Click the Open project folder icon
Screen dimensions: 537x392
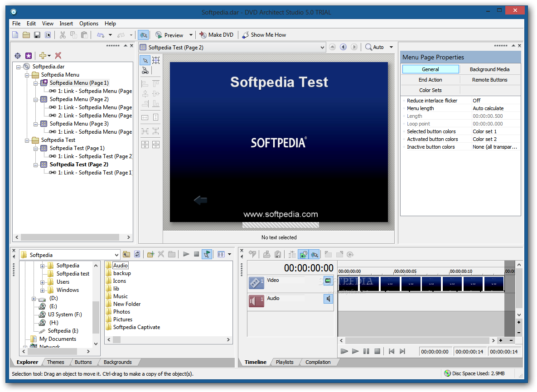[x=26, y=35]
